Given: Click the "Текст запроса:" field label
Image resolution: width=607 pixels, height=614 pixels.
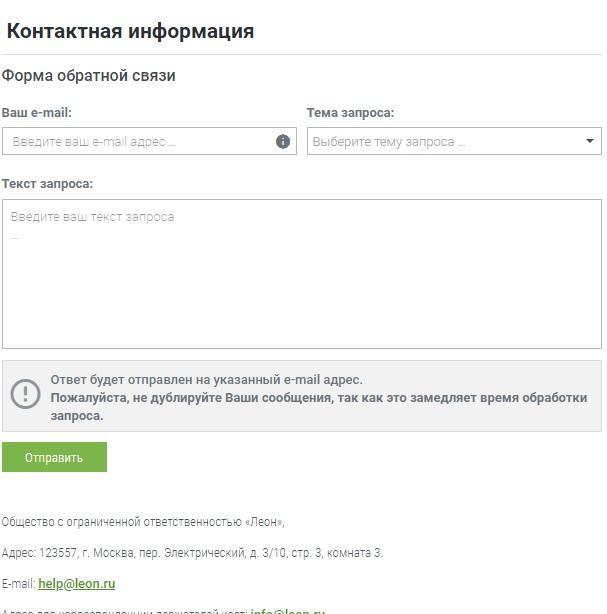Looking at the screenshot, I should point(47,184).
